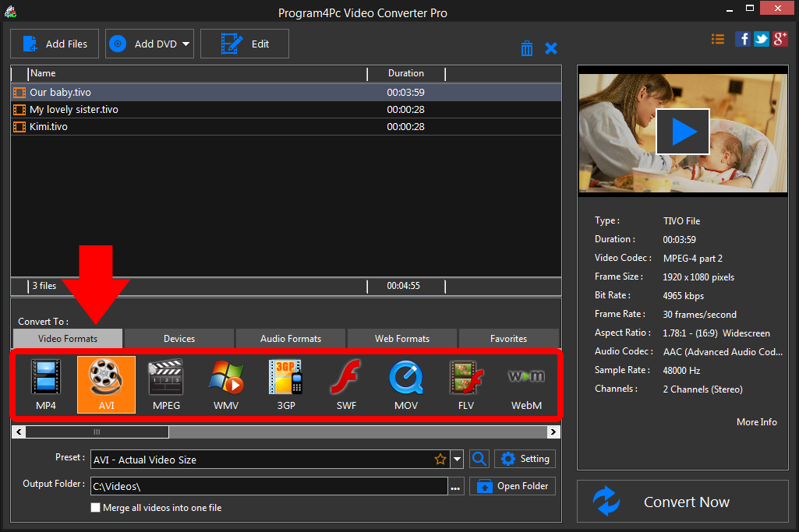Switch to the Favorites tab

(x=508, y=339)
